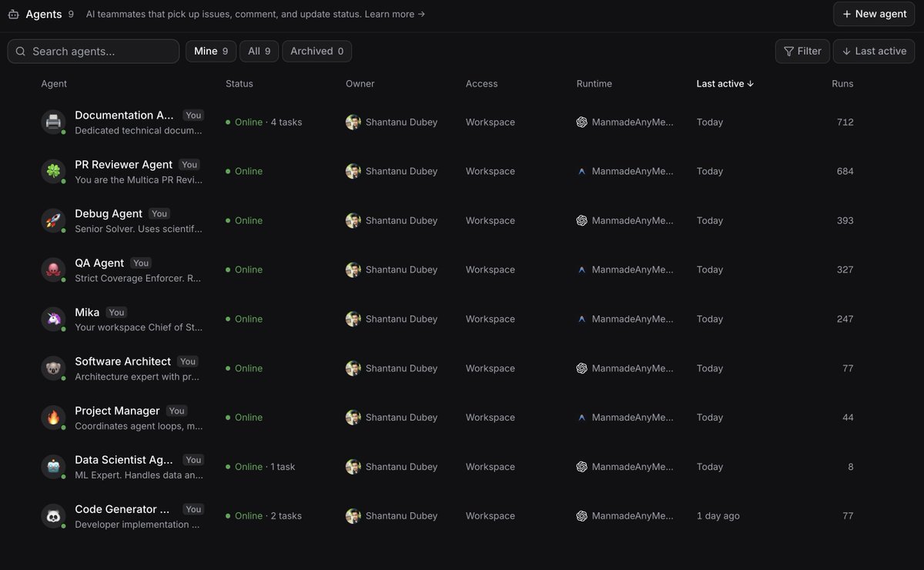Click runtime icon in PR Reviewer Agent row
The width and height of the screenshot is (924, 570).
point(582,171)
